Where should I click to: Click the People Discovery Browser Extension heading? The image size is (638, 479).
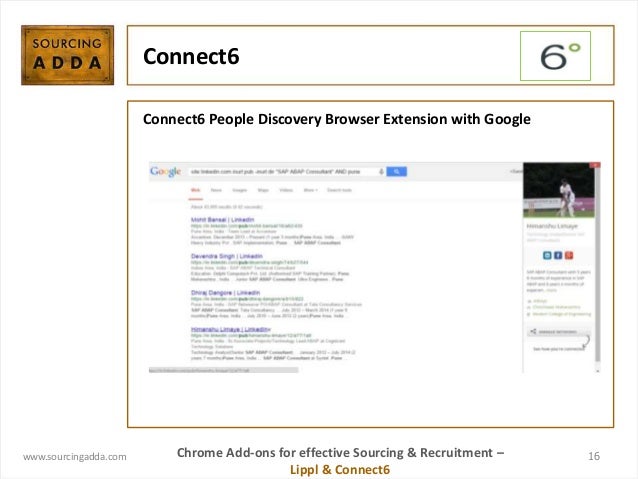(337, 119)
